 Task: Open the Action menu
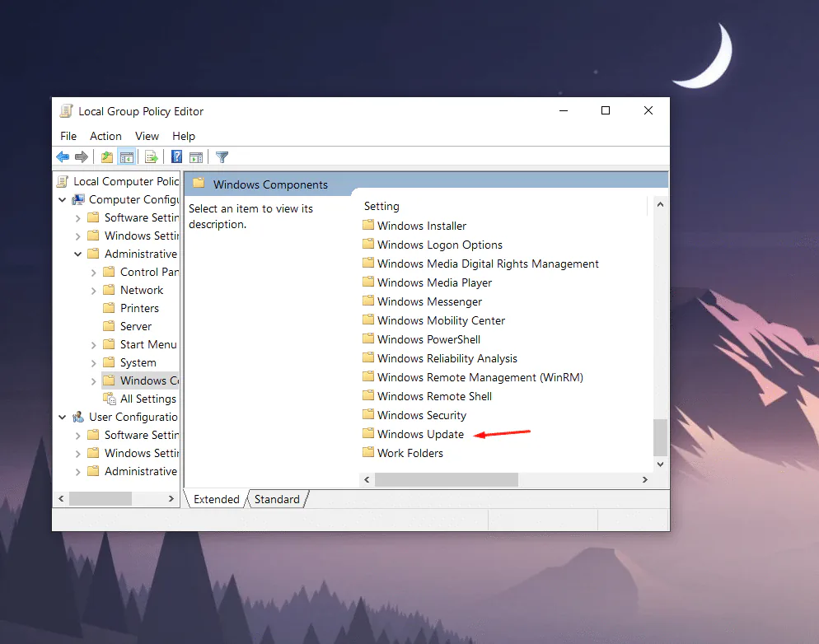click(105, 136)
